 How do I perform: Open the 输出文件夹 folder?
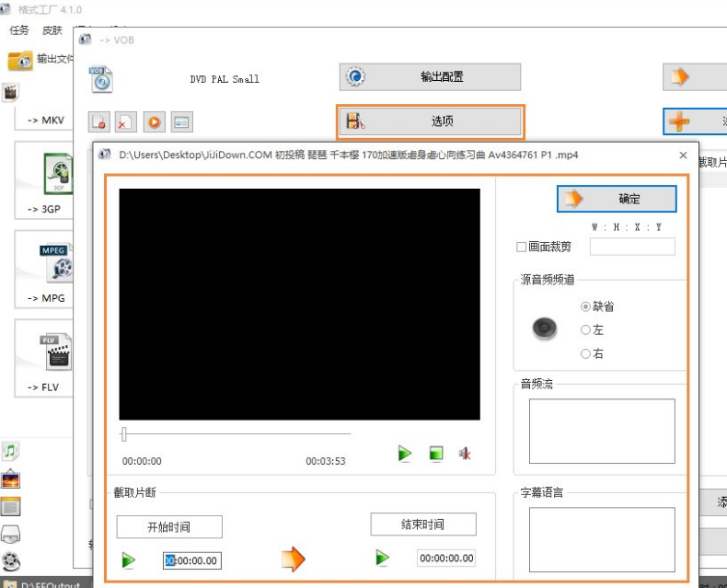pos(40,60)
